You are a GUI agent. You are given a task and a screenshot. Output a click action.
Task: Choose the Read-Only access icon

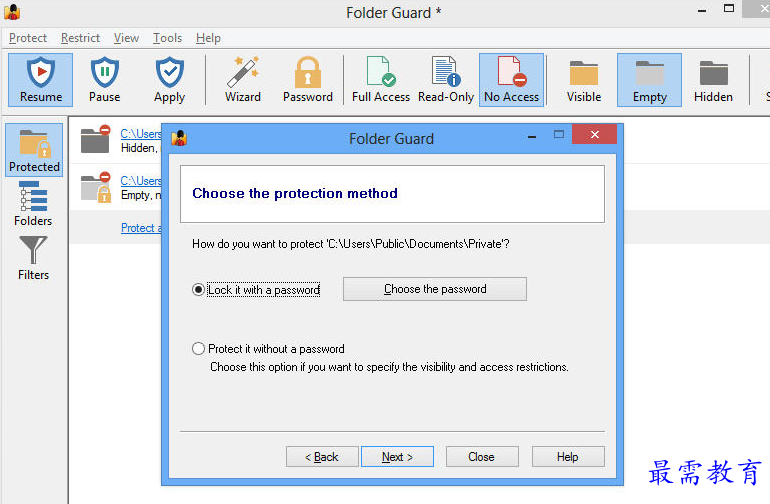(446, 80)
